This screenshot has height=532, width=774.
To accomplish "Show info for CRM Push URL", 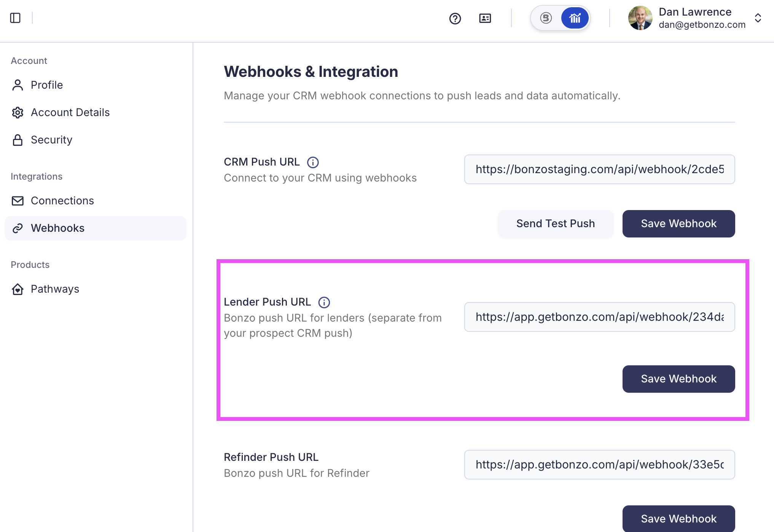I will point(313,162).
